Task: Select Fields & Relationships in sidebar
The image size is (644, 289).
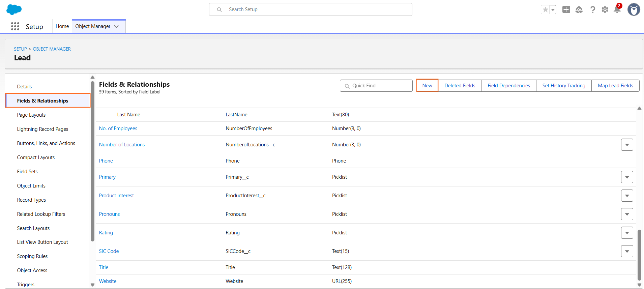Action: [x=48, y=100]
